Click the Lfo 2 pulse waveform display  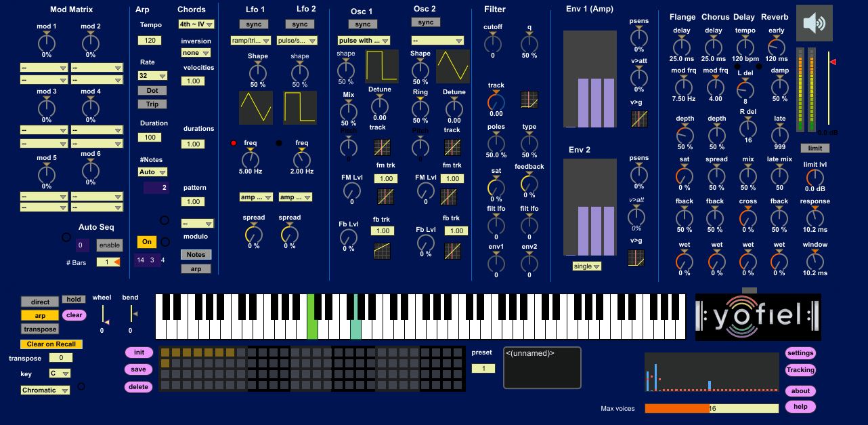point(300,108)
